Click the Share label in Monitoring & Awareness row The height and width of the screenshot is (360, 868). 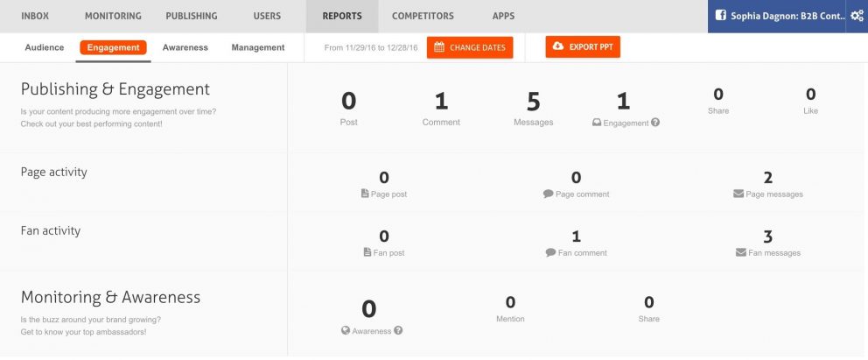pyautogui.click(x=648, y=319)
